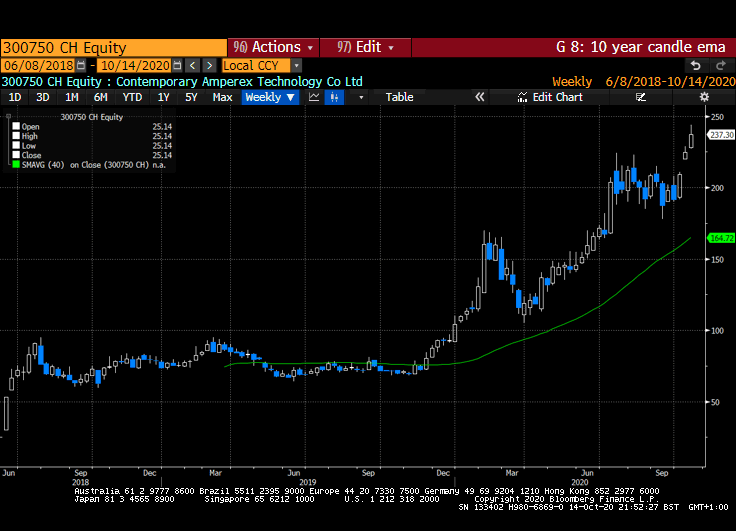Go to next date range arrow
Image resolution: width=736 pixels, height=531 pixels.
click(x=209, y=65)
